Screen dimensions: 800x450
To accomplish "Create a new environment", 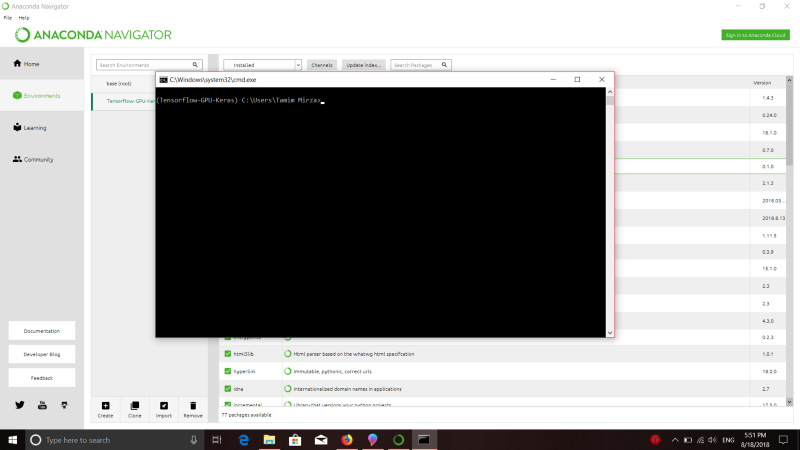I will [105, 410].
